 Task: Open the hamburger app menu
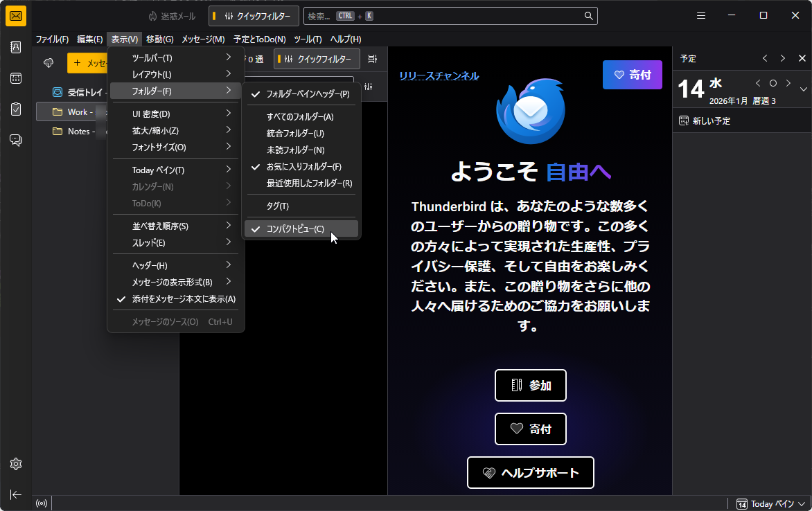point(700,15)
